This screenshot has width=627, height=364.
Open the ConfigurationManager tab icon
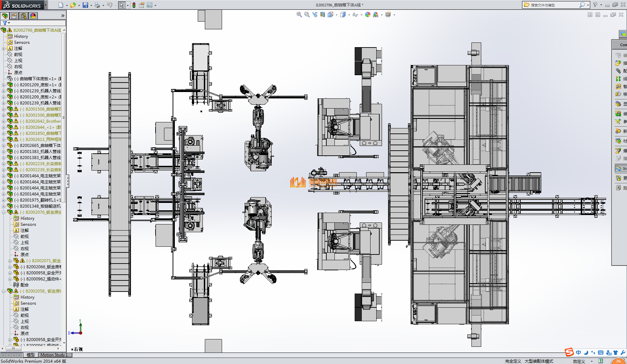24,16
